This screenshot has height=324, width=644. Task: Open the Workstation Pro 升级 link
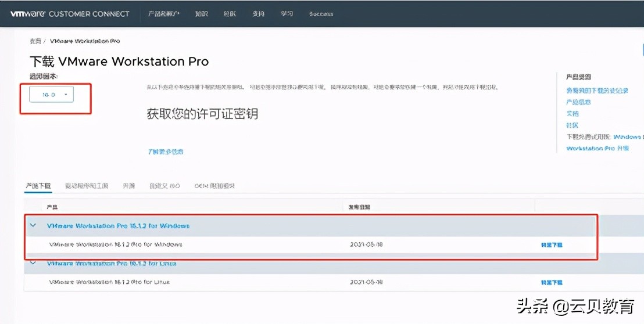coord(598,148)
